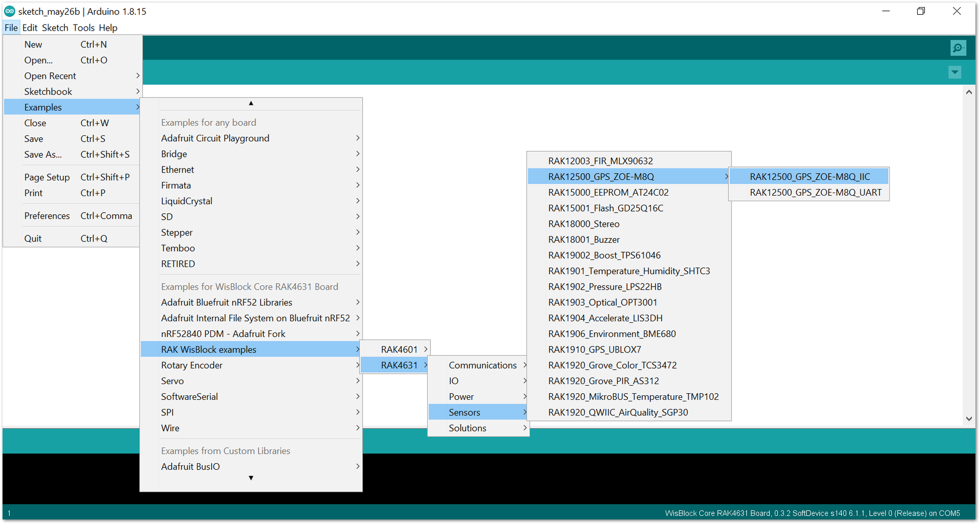The image size is (980, 524).
Task: Open the Rotary Encoder examples
Action: coord(251,365)
